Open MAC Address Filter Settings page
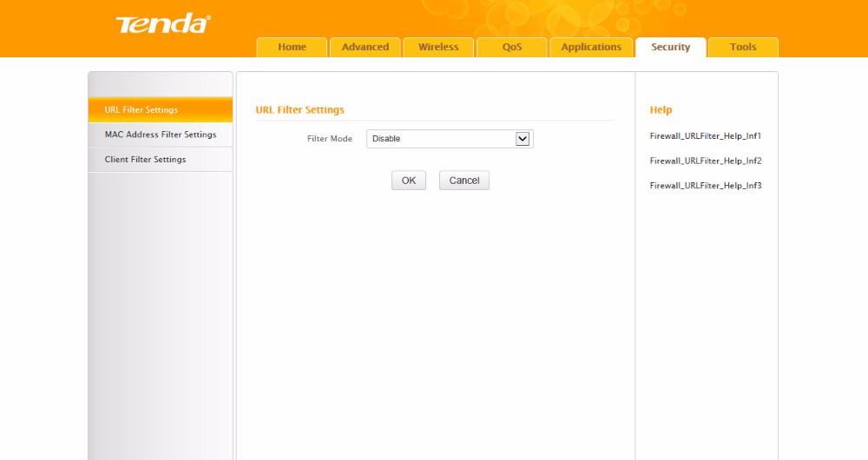The width and height of the screenshot is (868, 460). (x=161, y=135)
